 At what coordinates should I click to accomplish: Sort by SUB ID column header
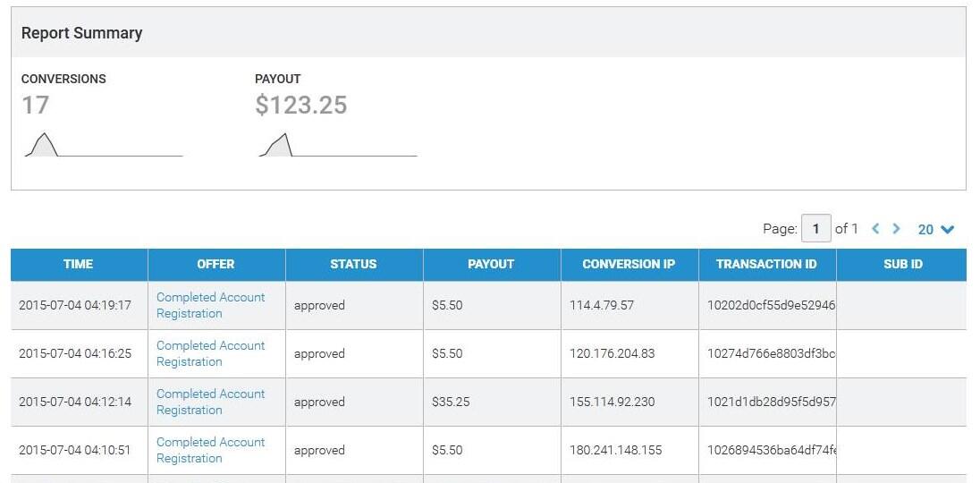point(901,264)
